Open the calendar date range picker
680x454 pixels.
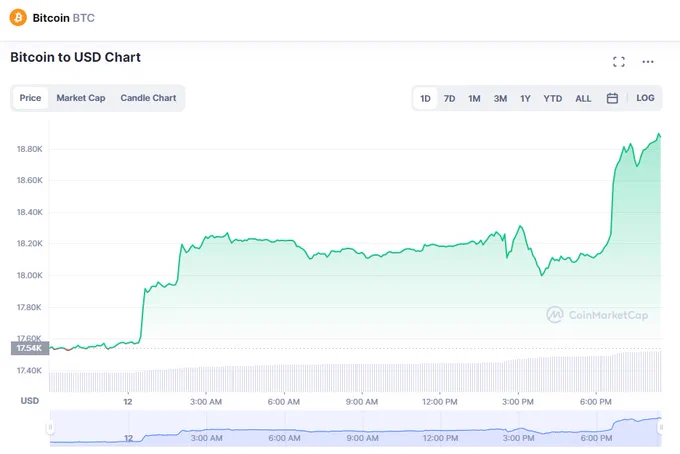click(x=612, y=98)
